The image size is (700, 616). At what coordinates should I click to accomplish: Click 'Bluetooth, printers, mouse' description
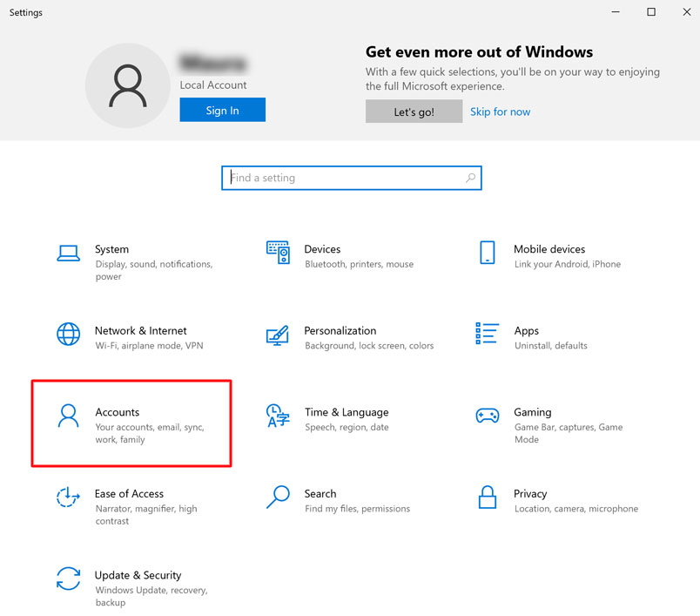click(359, 264)
